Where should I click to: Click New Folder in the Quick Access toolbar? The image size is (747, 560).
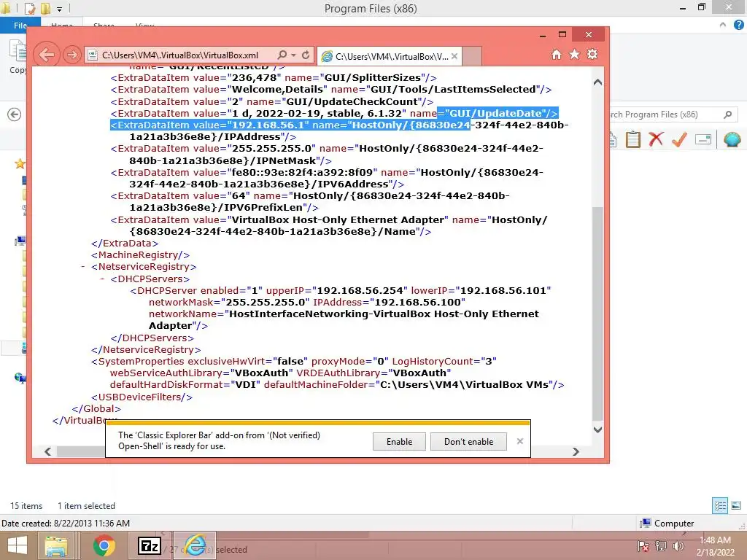[x=46, y=9]
